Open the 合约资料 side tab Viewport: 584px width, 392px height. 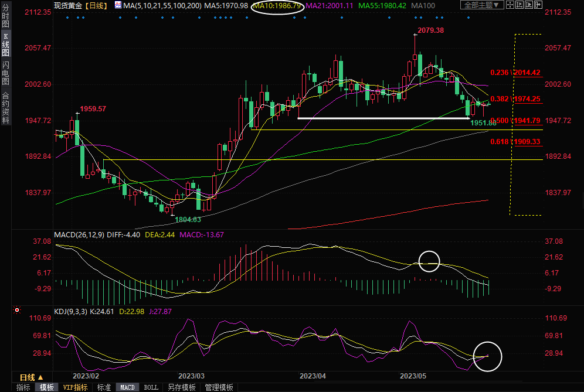[5, 108]
